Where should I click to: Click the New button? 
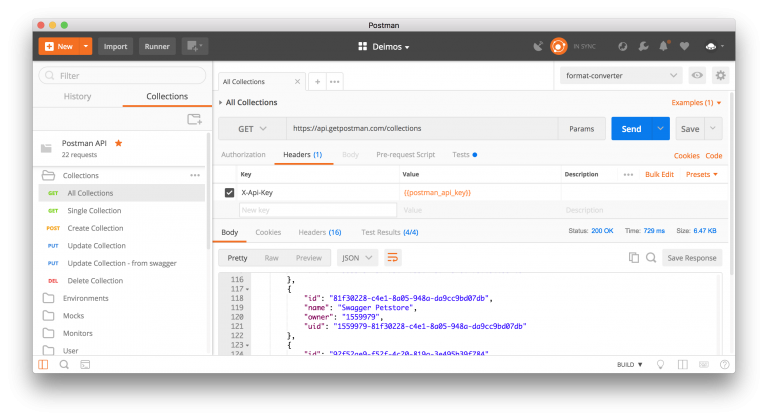pos(59,47)
